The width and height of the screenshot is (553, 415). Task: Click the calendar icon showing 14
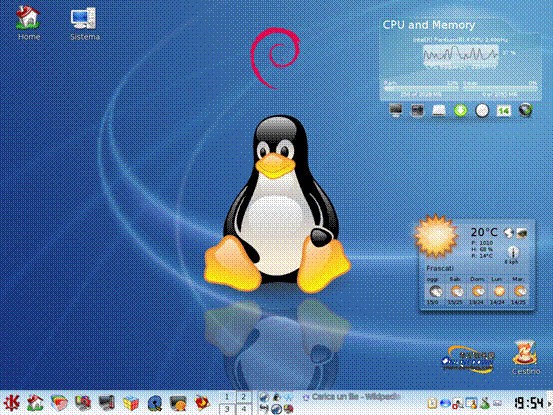pyautogui.click(x=504, y=111)
